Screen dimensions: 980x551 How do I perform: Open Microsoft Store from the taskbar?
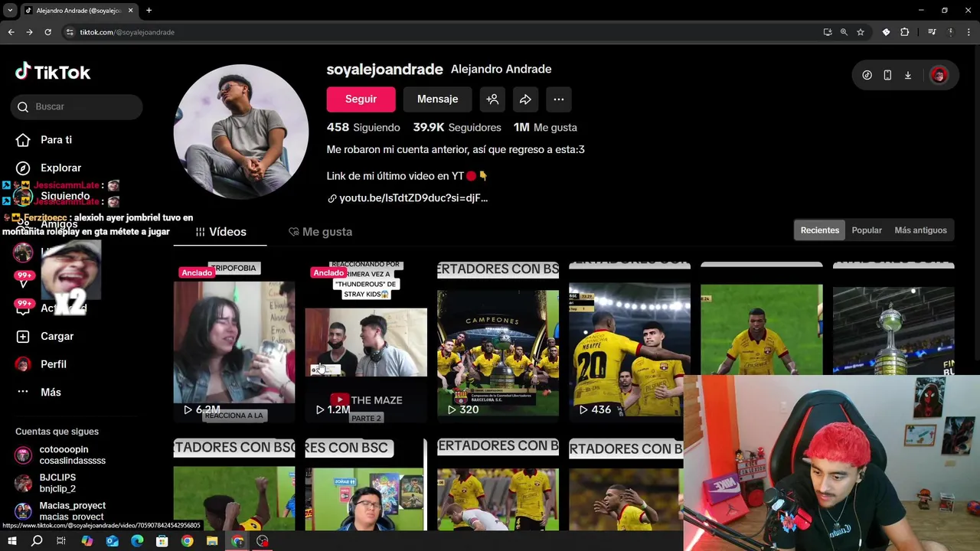[x=162, y=541]
